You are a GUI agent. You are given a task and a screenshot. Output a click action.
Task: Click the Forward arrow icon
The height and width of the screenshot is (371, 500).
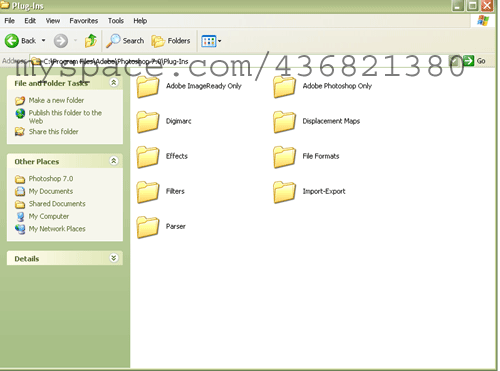61,41
